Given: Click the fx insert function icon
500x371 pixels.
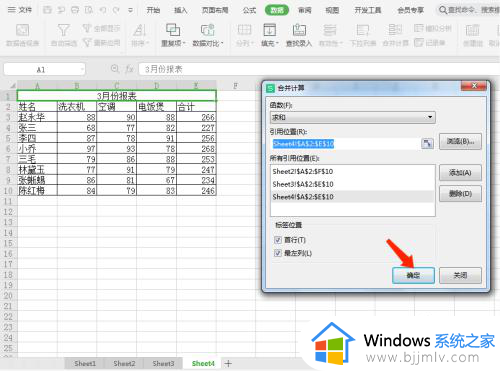Looking at the screenshot, I should (x=129, y=69).
